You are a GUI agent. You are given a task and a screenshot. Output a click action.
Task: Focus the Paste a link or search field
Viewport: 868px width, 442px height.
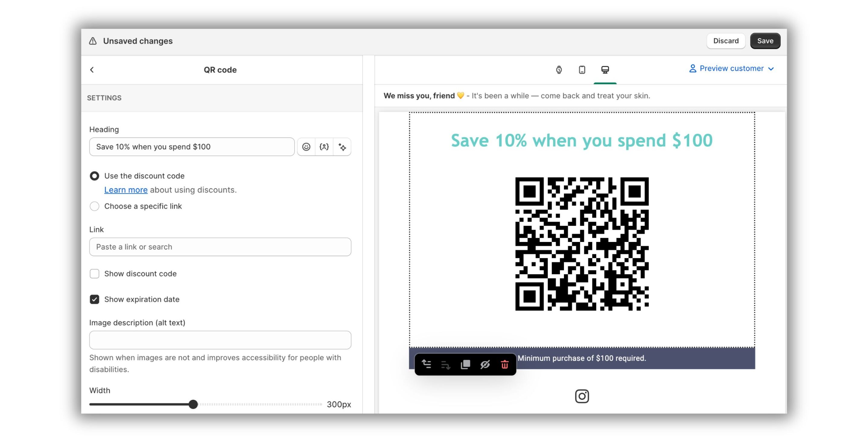(x=220, y=247)
